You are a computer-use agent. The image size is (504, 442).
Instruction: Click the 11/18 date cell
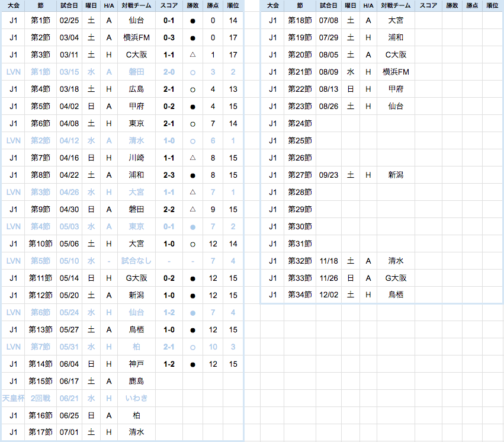tap(329, 261)
